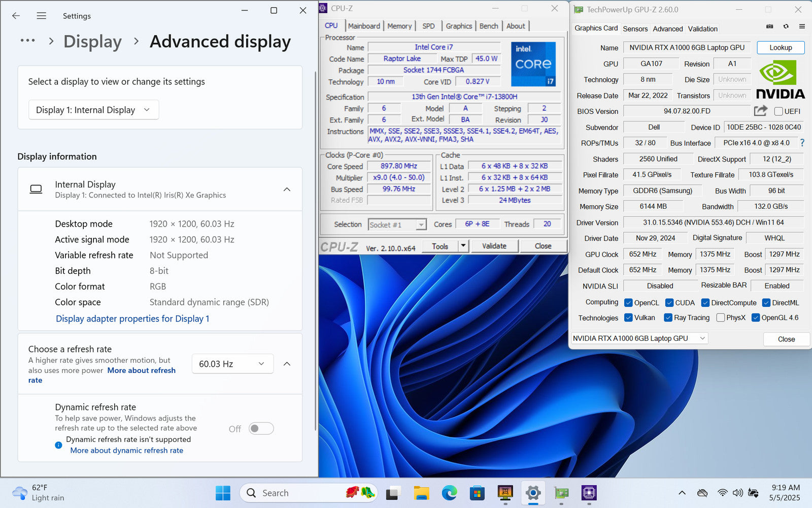
Task: Toggle the Vulkan checkbox
Action: point(629,317)
